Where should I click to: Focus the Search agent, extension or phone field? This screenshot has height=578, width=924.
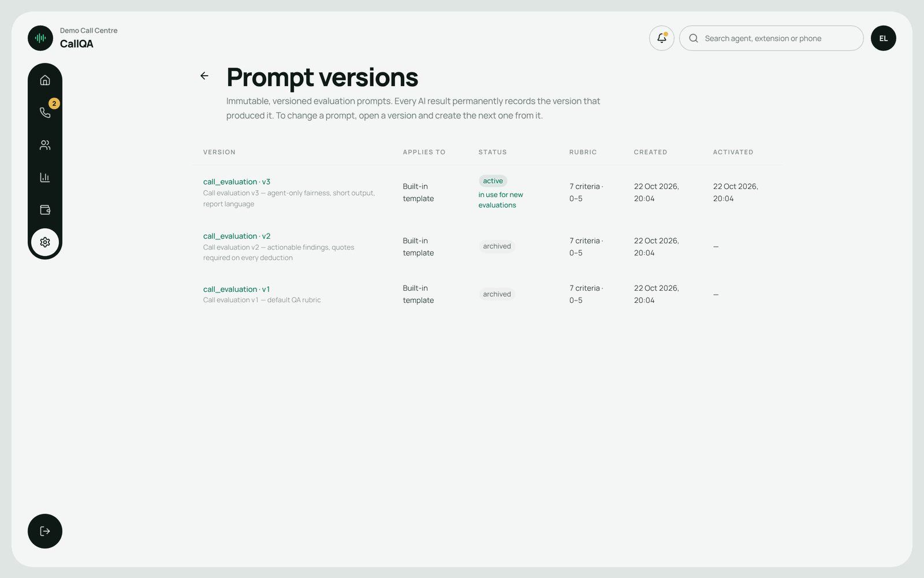[x=772, y=38]
